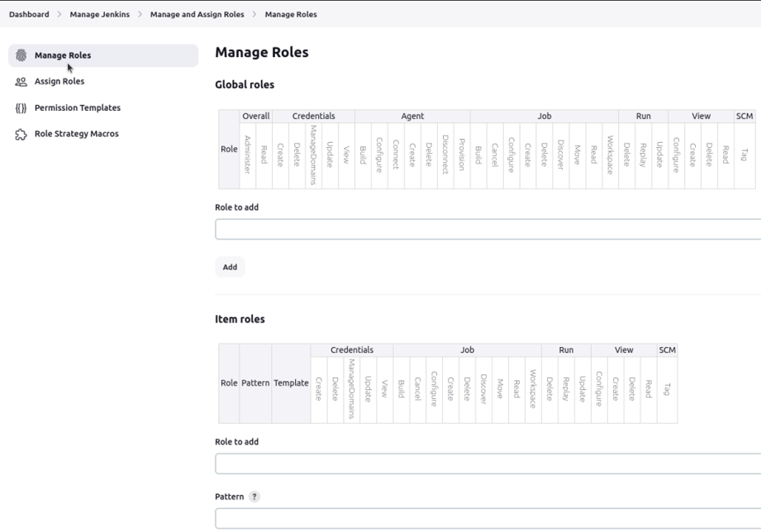Click the Read column under Overall

(264, 154)
